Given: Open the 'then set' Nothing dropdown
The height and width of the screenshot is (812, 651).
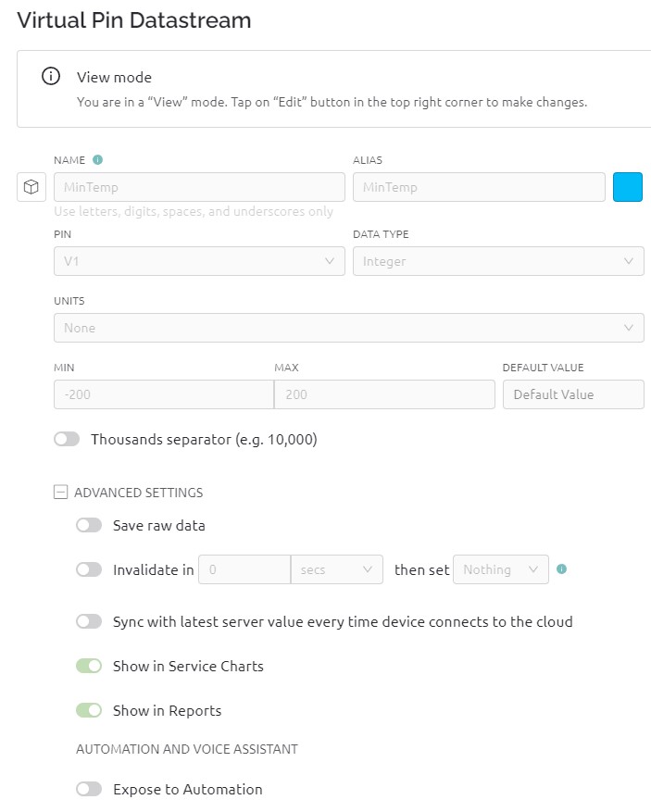Looking at the screenshot, I should 500,569.
